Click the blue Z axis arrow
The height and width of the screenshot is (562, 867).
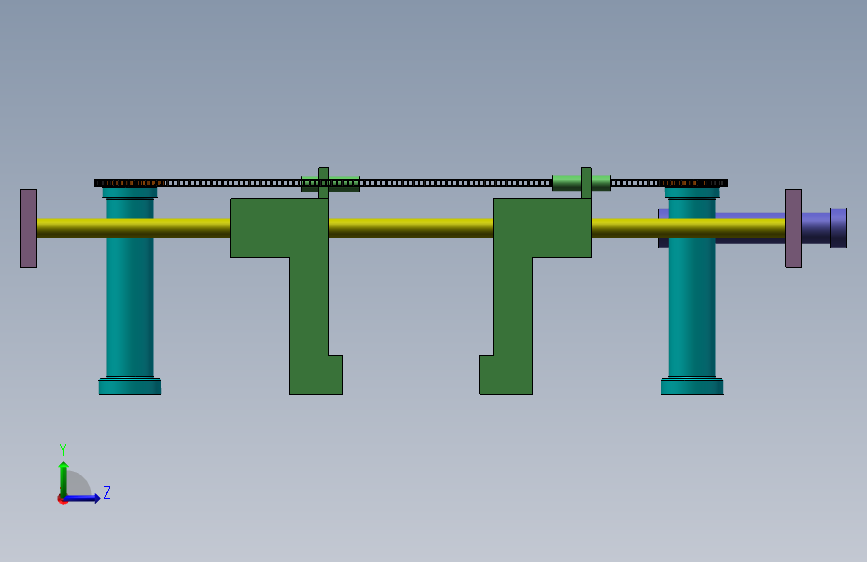point(82,498)
